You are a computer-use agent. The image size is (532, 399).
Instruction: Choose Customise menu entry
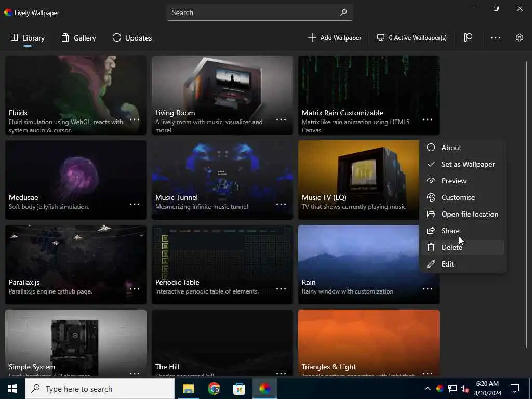463,197
